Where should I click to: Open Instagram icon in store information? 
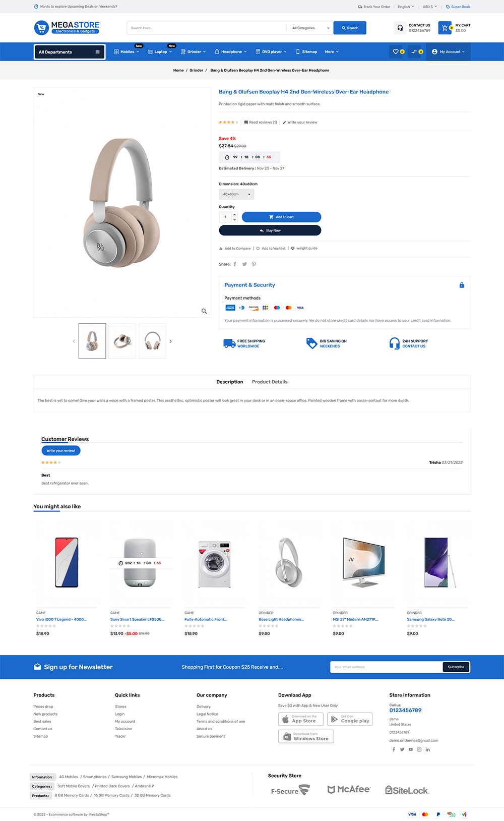point(419,749)
